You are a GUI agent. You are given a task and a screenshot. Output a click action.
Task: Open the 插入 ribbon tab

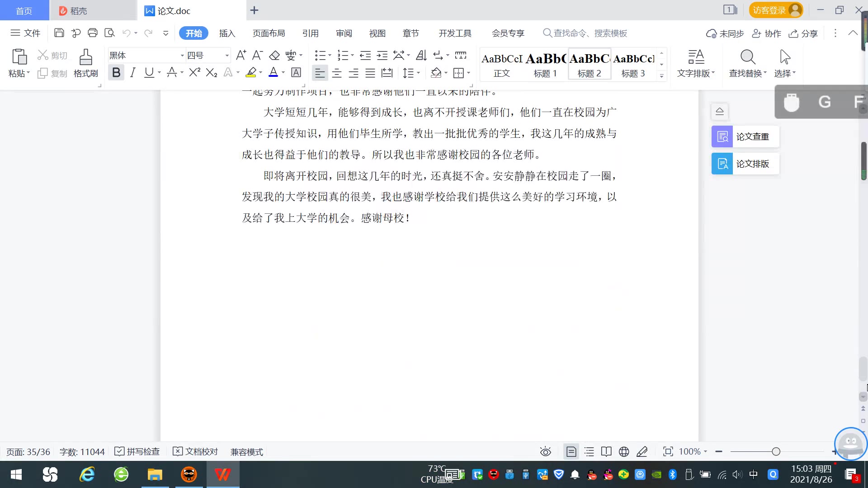click(x=227, y=33)
